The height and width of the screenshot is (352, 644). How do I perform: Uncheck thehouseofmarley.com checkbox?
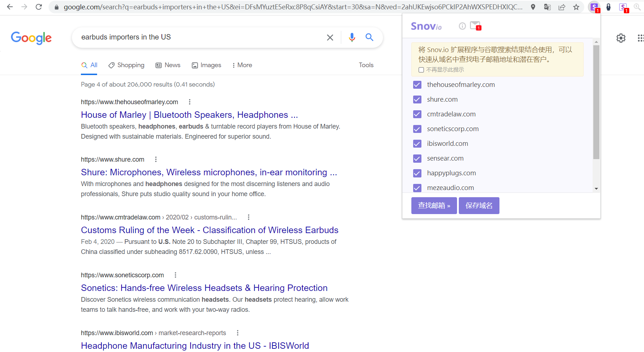click(x=417, y=85)
